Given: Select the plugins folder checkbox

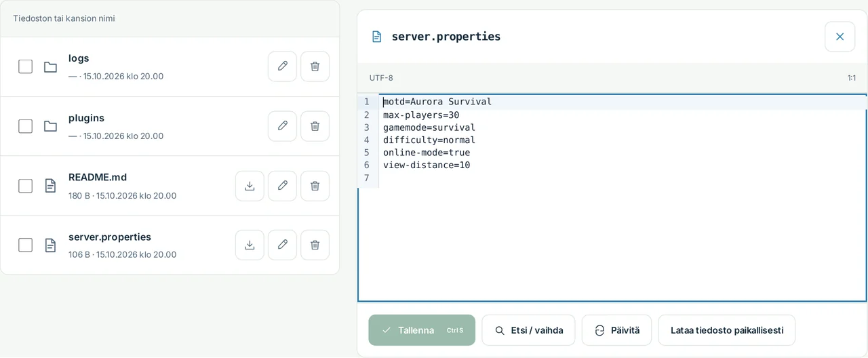Looking at the screenshot, I should (x=25, y=126).
